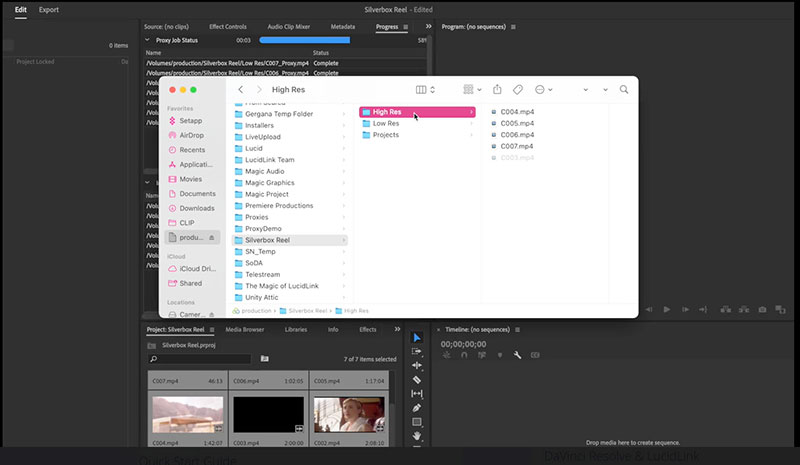Select the Hand tool
This screenshot has height=465, width=800.
click(417, 436)
